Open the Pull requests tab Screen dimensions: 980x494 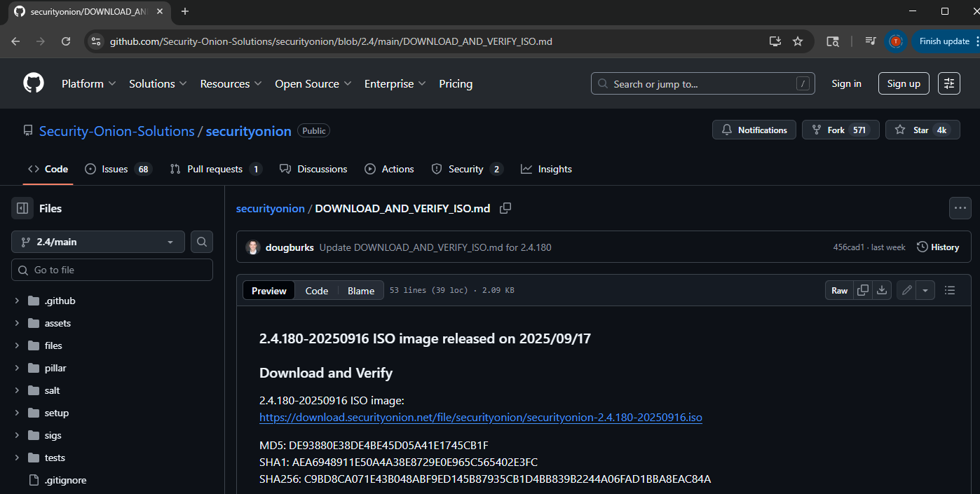216,169
